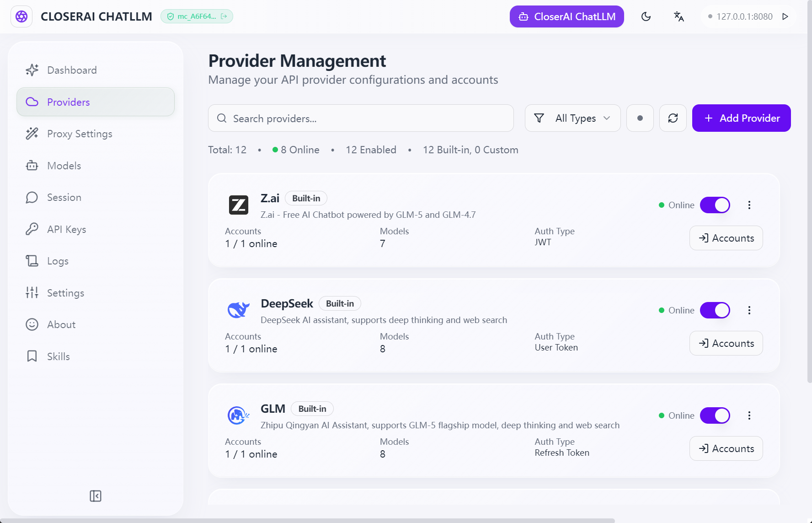This screenshot has height=523, width=812.
Task: Click the logout icon in the mc_A6F64 badge
Action: 224,16
